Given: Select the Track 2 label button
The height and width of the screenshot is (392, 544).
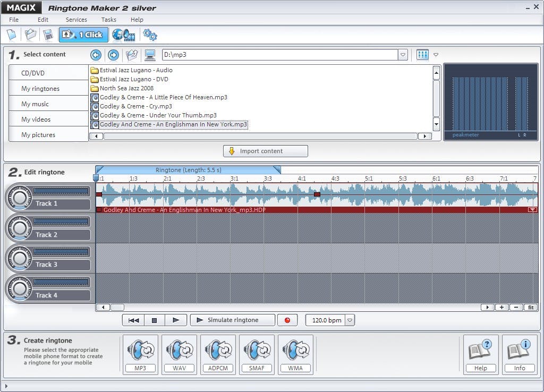Looking at the screenshot, I should (x=62, y=234).
